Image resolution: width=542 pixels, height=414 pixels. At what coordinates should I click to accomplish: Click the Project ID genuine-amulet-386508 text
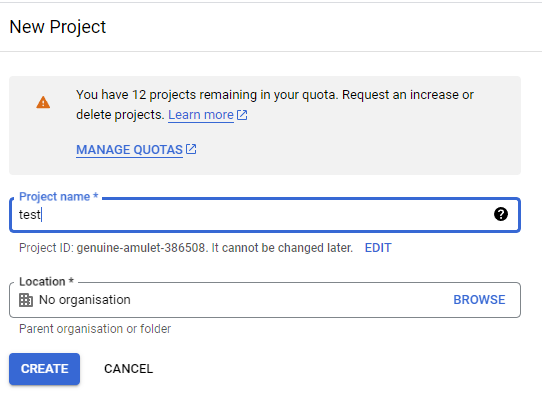pos(186,248)
